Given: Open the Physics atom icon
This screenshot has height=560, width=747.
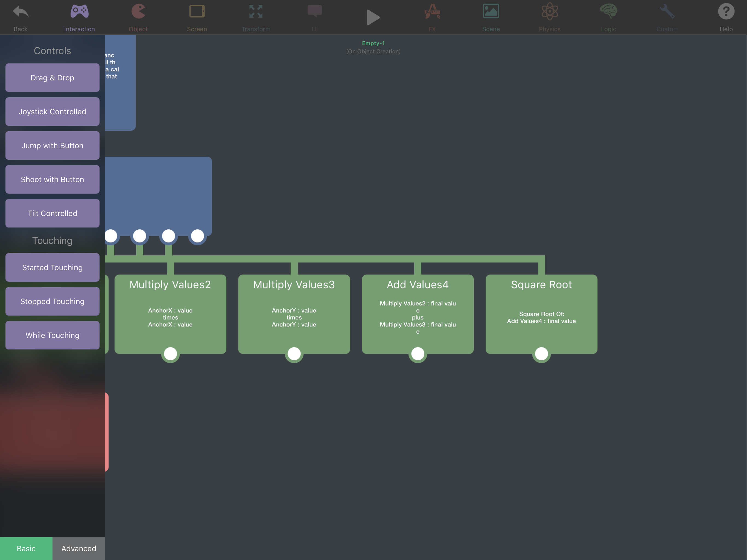Looking at the screenshot, I should pyautogui.click(x=549, y=17).
